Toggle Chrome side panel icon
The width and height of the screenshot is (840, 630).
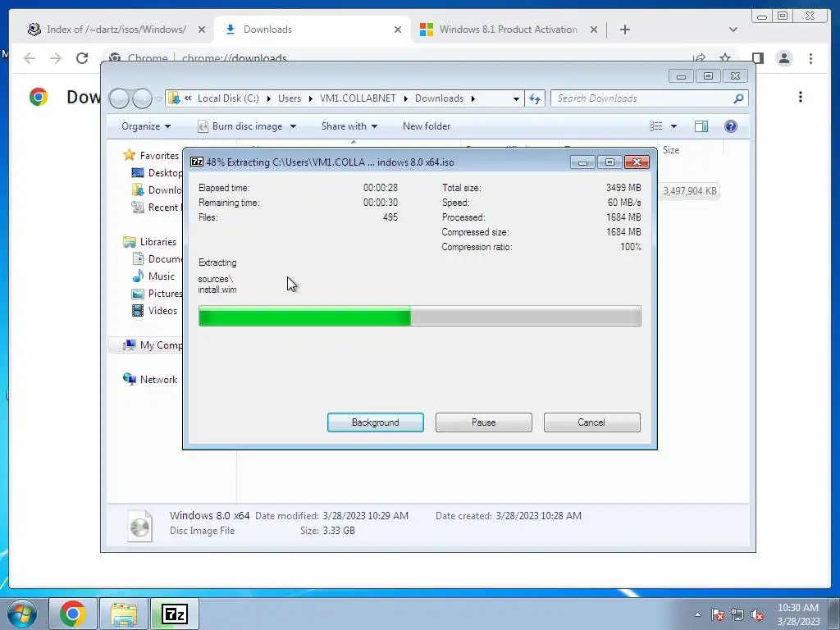click(x=757, y=58)
